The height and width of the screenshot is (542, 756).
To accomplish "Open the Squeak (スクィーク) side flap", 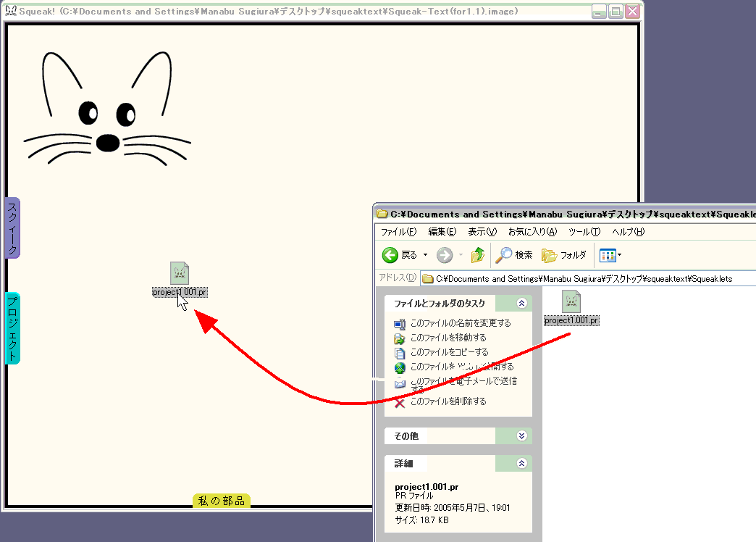I will pos(12,228).
